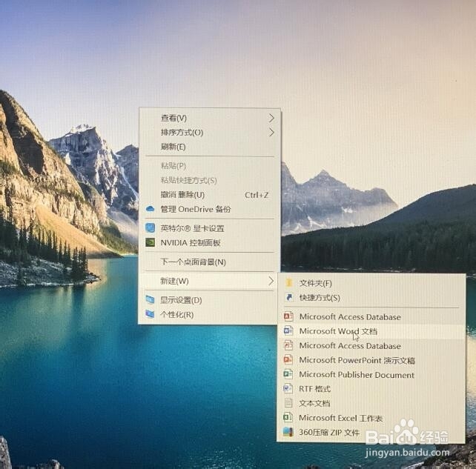Click the 显示设置 monitor icon

pyautogui.click(x=150, y=300)
